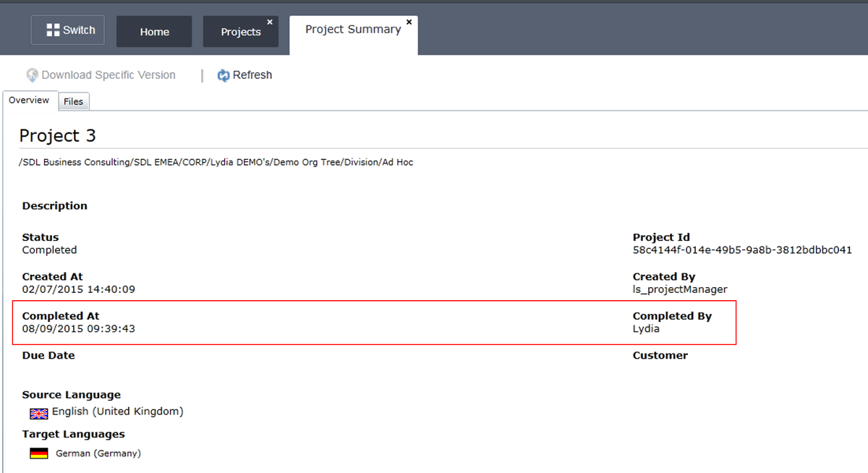Click the Refresh label text
868x473 pixels.
pos(252,75)
